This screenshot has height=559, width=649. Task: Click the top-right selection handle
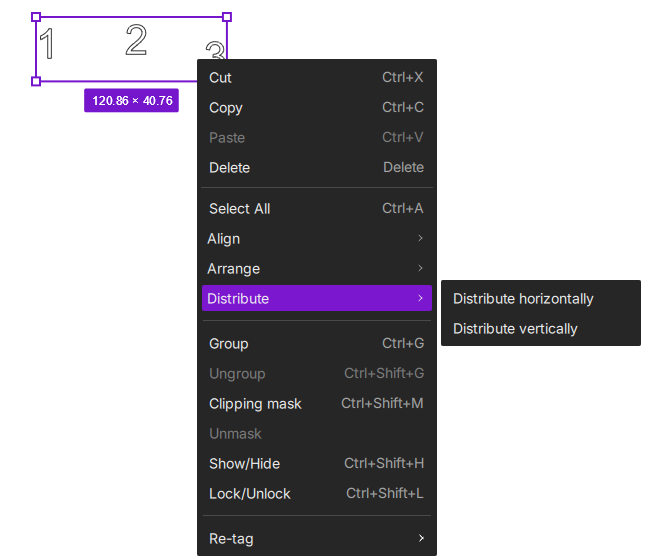(227, 17)
